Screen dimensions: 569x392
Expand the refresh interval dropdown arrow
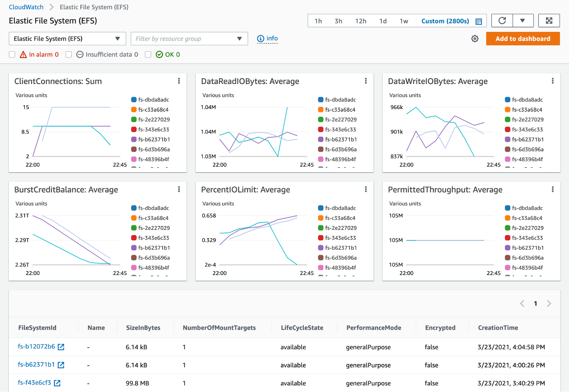tap(523, 20)
